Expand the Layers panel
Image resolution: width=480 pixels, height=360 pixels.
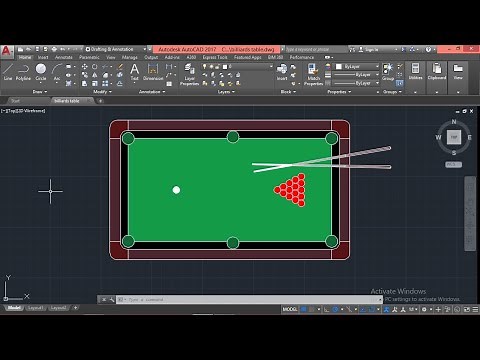[226, 92]
